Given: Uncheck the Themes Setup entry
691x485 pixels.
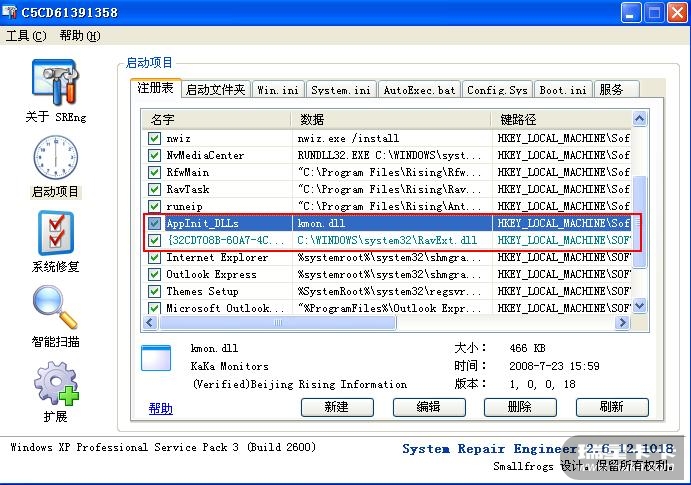Looking at the screenshot, I should [154, 291].
